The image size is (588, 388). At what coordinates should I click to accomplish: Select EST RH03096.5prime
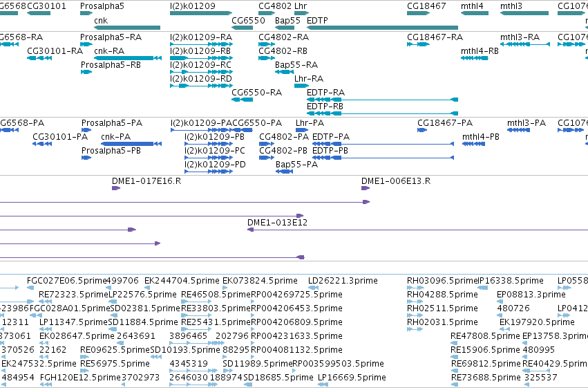tap(442, 281)
